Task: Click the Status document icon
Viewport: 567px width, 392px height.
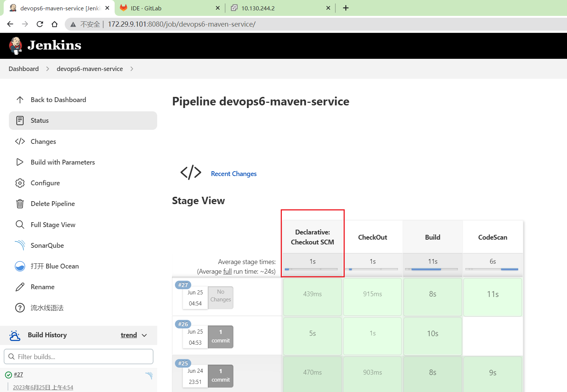Action: coord(20,121)
